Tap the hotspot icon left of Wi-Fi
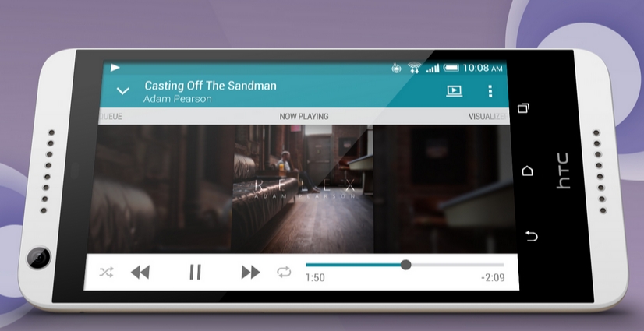Screen dimensions: 644x331 (396, 69)
